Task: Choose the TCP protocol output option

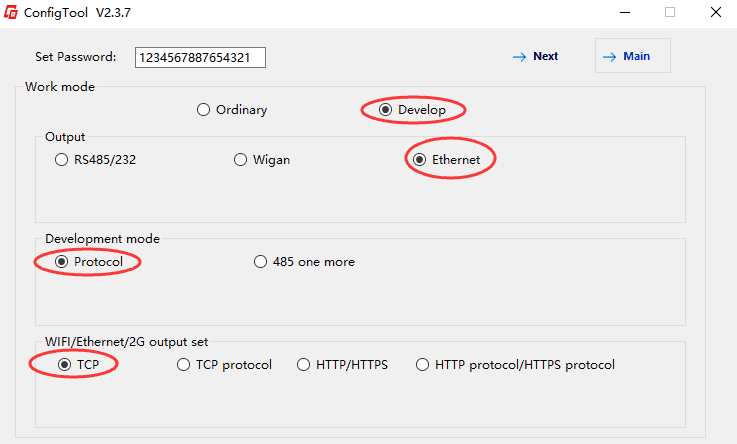Action: [183, 365]
